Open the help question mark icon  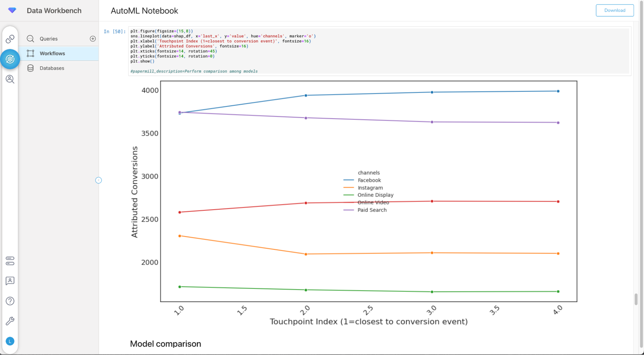point(10,301)
